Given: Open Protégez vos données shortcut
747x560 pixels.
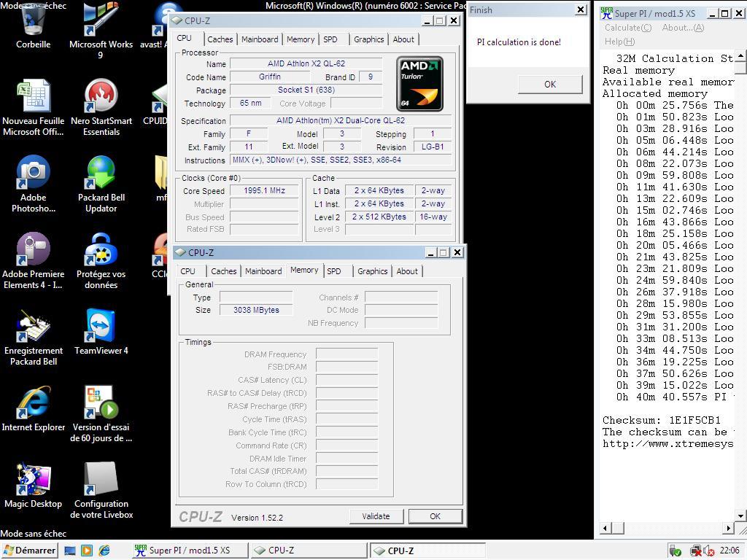Looking at the screenshot, I should point(101,260).
